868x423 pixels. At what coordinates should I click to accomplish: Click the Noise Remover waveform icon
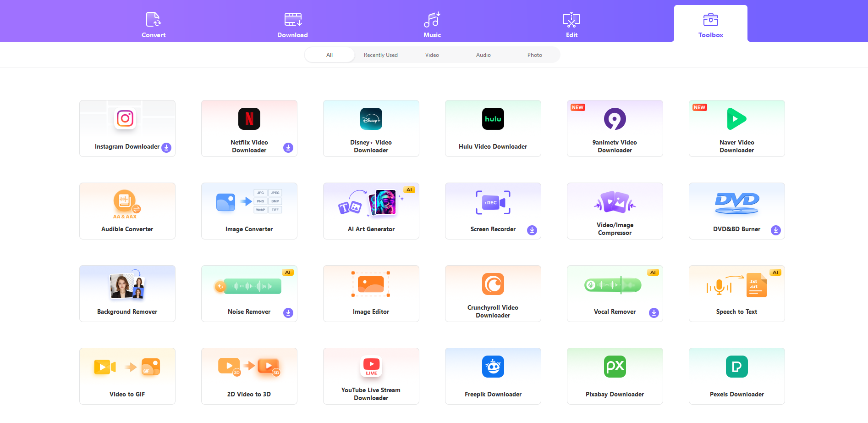click(x=248, y=286)
